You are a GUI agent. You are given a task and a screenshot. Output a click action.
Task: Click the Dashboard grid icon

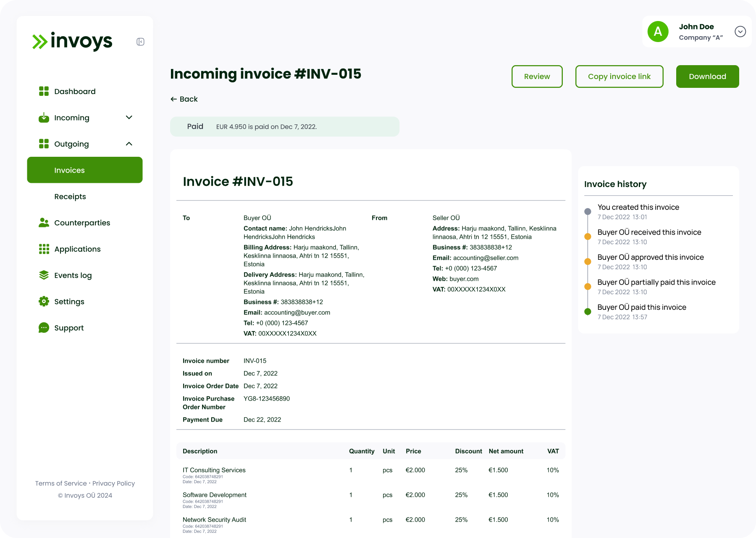[44, 91]
